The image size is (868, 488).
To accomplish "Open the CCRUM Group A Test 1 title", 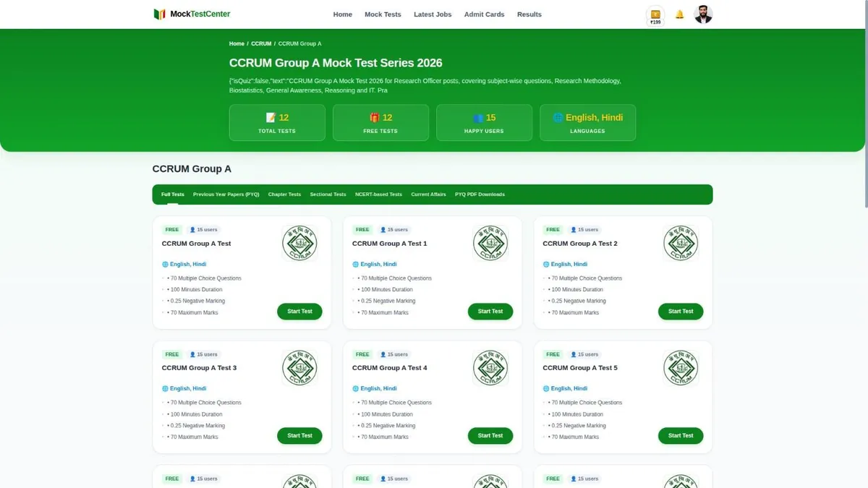I will (390, 244).
